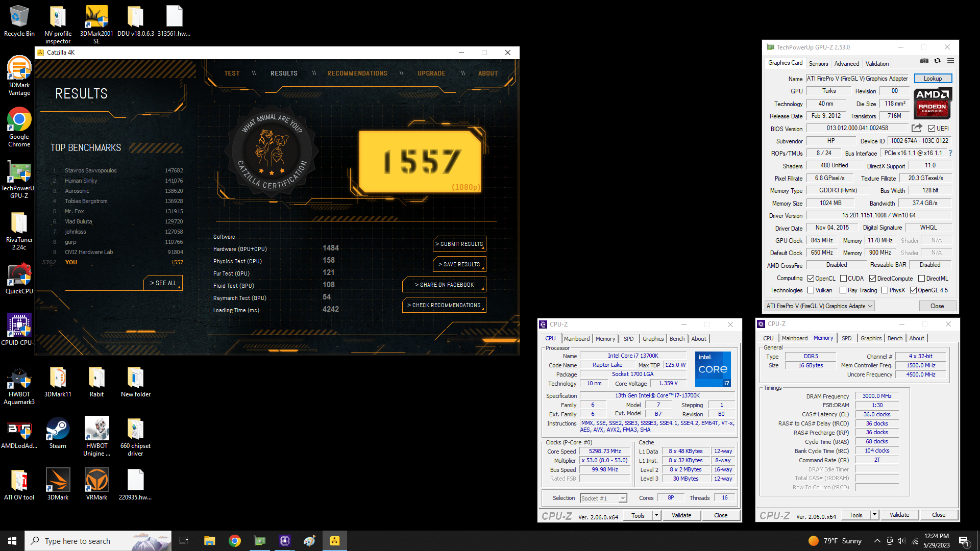Open Windows Start menu

pyautogui.click(x=12, y=541)
